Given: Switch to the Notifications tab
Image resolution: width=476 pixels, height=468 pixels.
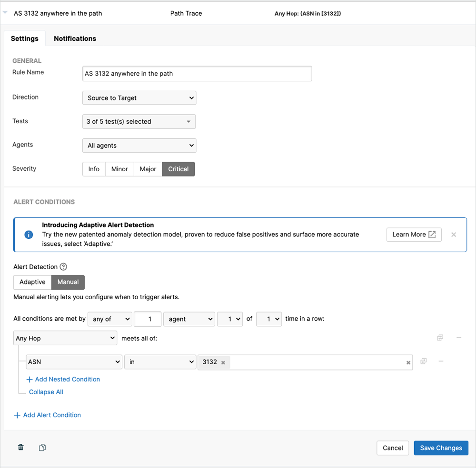Looking at the screenshot, I should [x=75, y=39].
